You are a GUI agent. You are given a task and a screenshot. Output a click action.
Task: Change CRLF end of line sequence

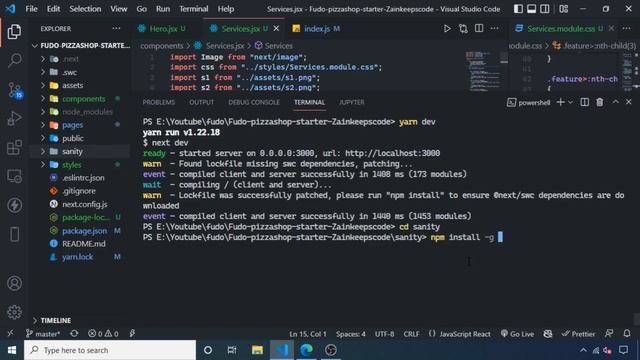pyautogui.click(x=411, y=334)
